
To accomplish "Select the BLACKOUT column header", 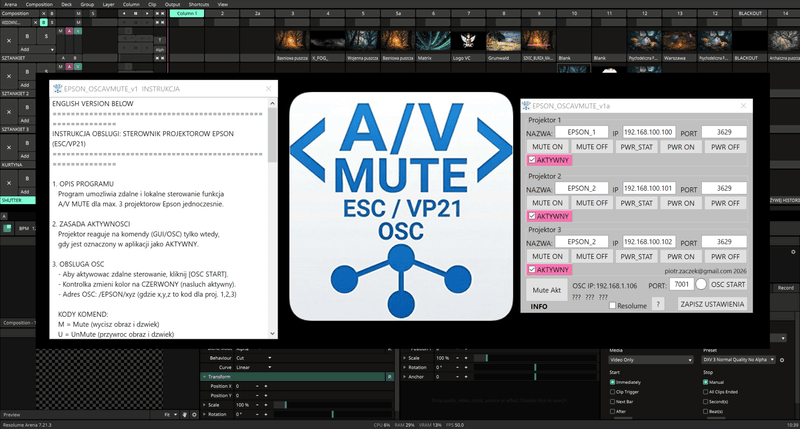I will point(749,13).
